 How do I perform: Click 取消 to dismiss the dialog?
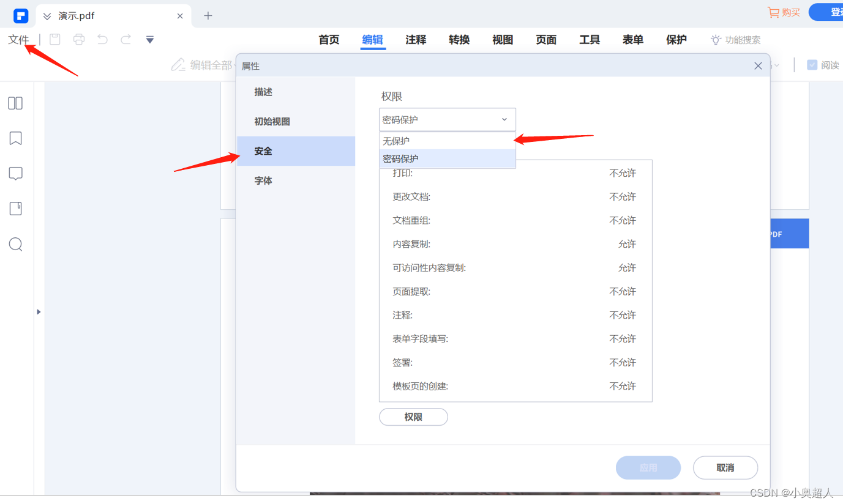tap(725, 467)
